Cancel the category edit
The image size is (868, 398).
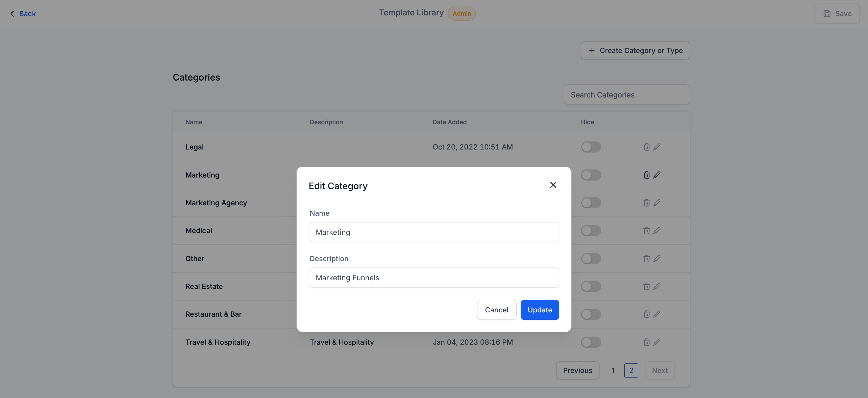tap(496, 310)
